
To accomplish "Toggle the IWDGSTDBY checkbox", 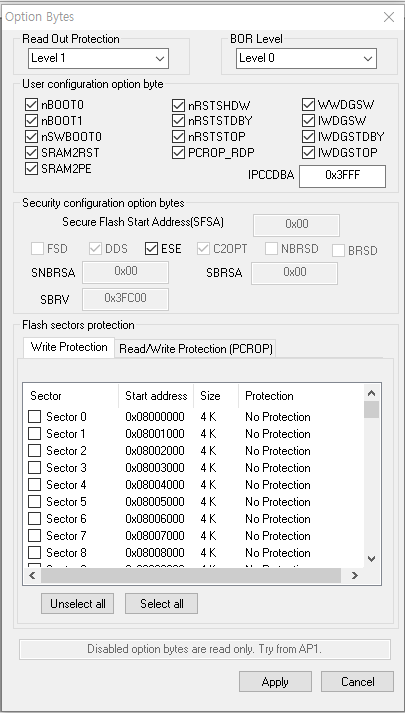I will point(308,136).
